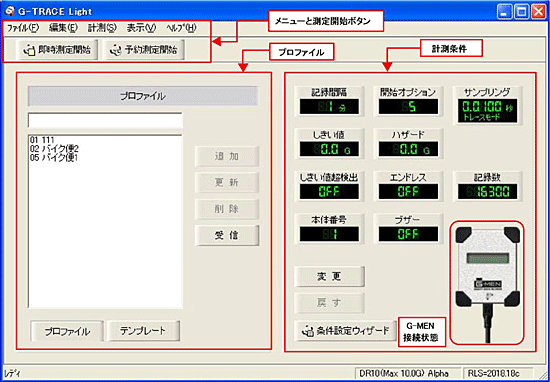Click the G-TRACE Light title bar icon

coord(11,11)
